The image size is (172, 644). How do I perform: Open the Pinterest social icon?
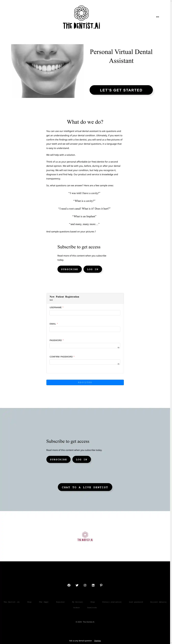pyautogui.click(x=101, y=585)
